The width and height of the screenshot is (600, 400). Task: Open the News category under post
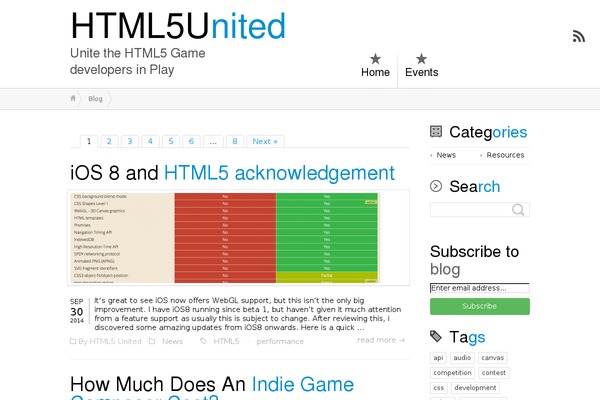[x=172, y=341]
